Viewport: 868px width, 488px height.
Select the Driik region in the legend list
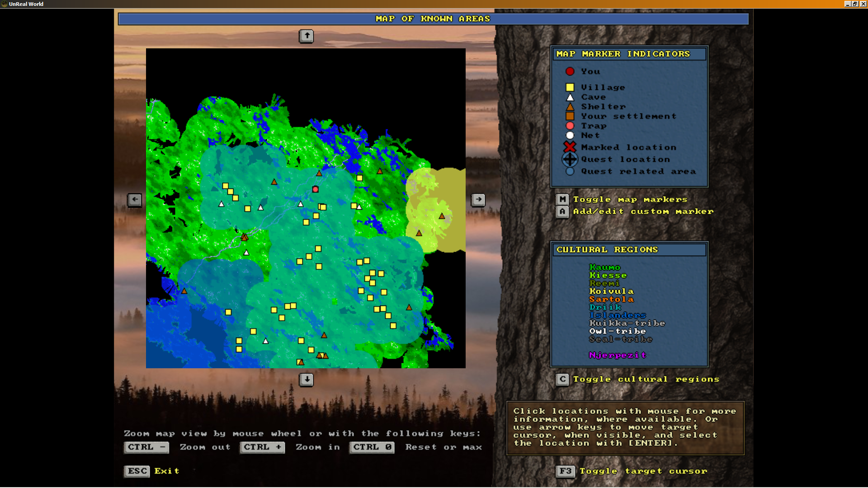coord(605,307)
